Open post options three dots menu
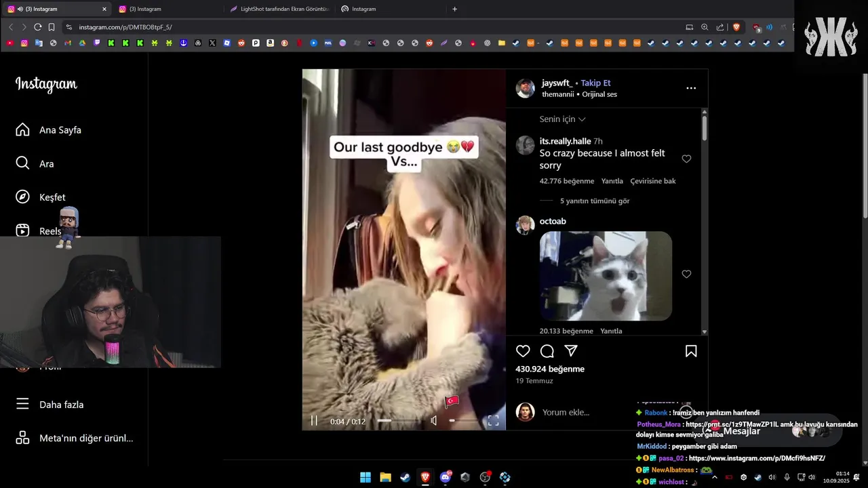 691,88
